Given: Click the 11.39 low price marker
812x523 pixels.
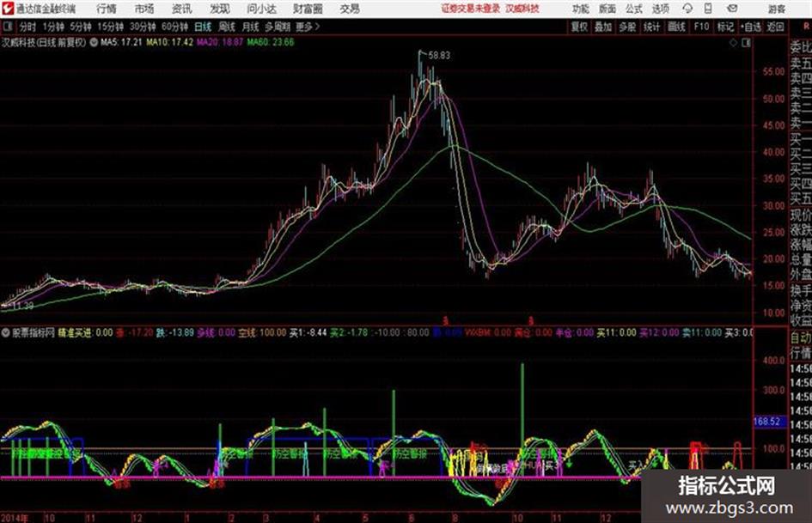Looking at the screenshot, I should coord(22,306).
